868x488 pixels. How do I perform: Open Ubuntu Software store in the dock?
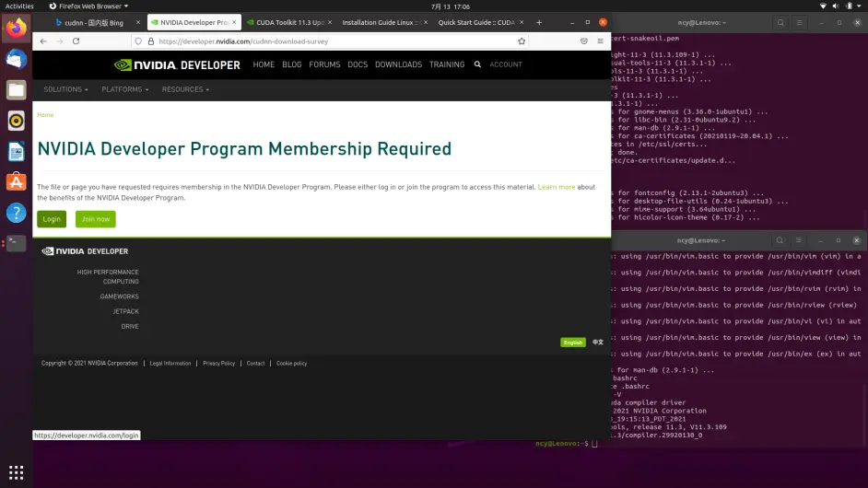click(x=16, y=182)
